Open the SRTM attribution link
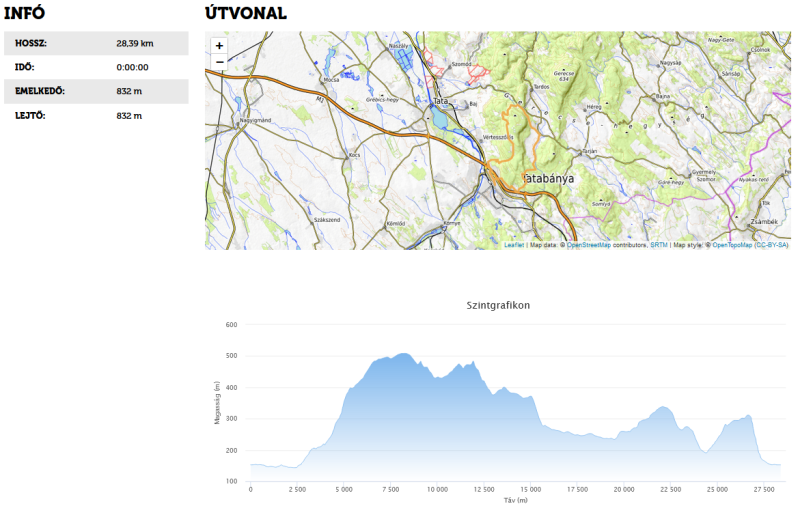 (x=659, y=245)
